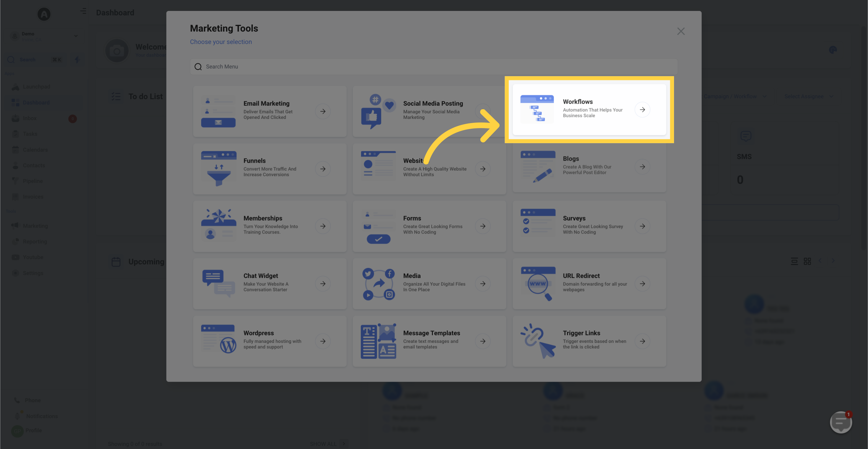The width and height of the screenshot is (868, 449).
Task: Click the Funnels conversion tool icon
Action: pos(218,168)
